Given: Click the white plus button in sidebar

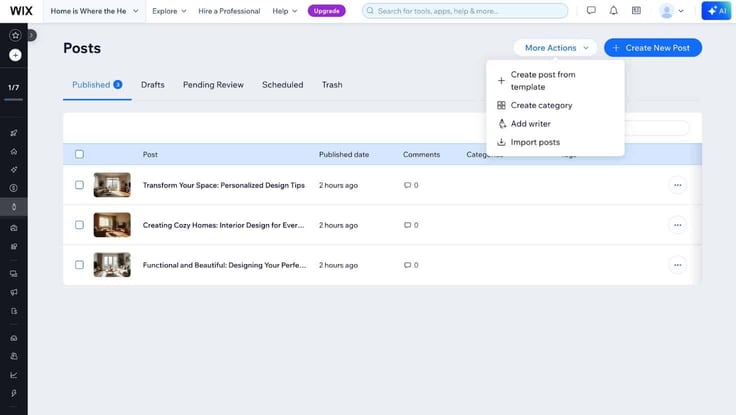Looking at the screenshot, I should [15, 55].
